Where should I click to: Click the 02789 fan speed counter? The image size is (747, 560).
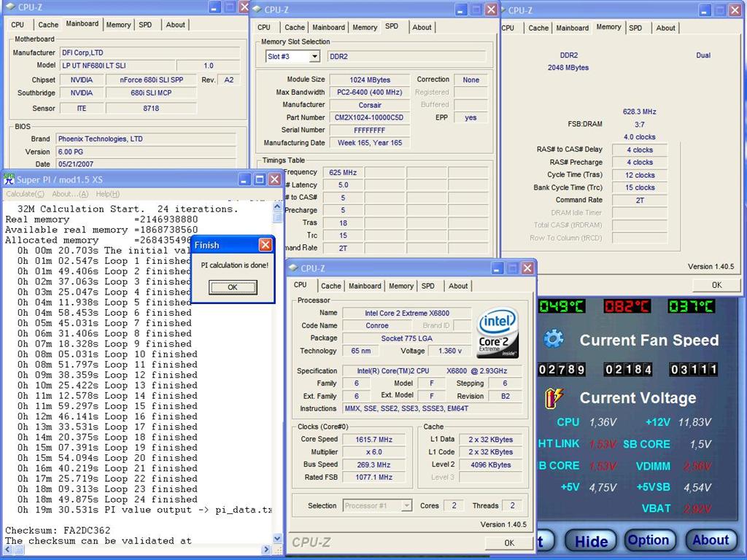pyautogui.click(x=562, y=370)
